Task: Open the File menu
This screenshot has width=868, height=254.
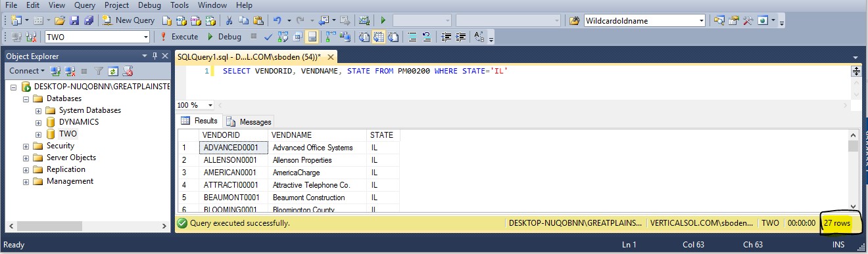Action: [11, 5]
